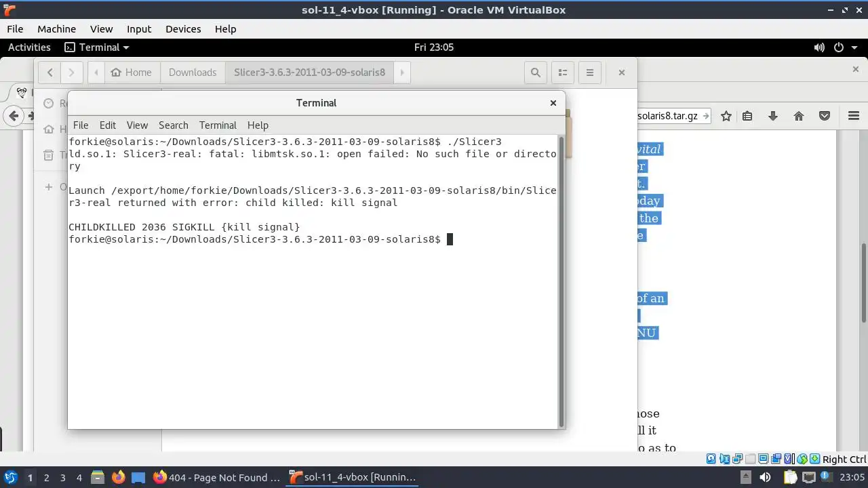Navigate to Downloads in path bar
The image size is (868, 488).
[x=193, y=73]
